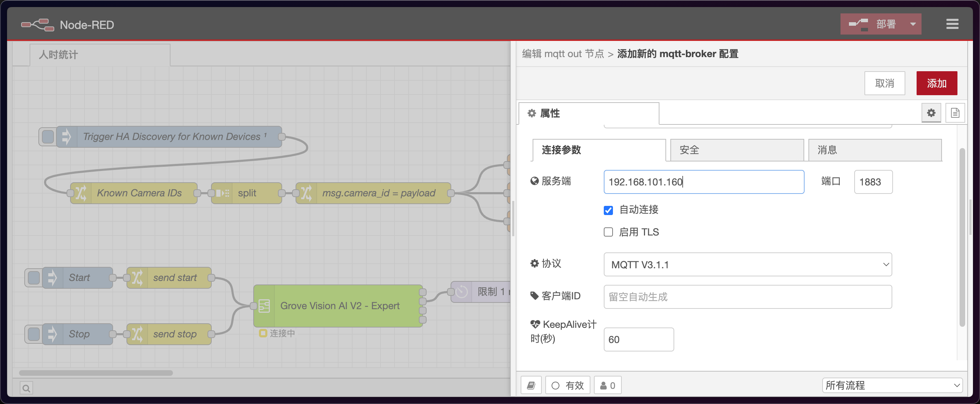Image resolution: width=980 pixels, height=404 pixels.
Task: Switch to the 消息 messages tab
Action: 875,150
